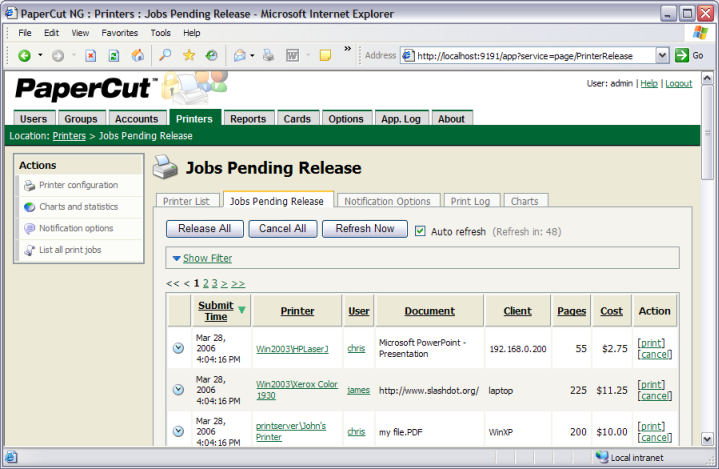
Task: Open the Notification Options sub-tab
Action: tap(387, 201)
